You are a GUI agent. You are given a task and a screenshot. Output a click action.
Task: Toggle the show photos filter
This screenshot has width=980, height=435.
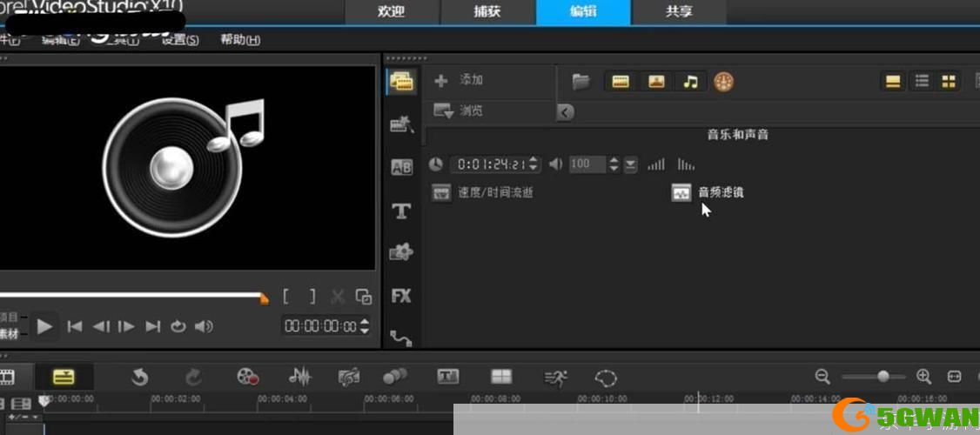click(655, 81)
